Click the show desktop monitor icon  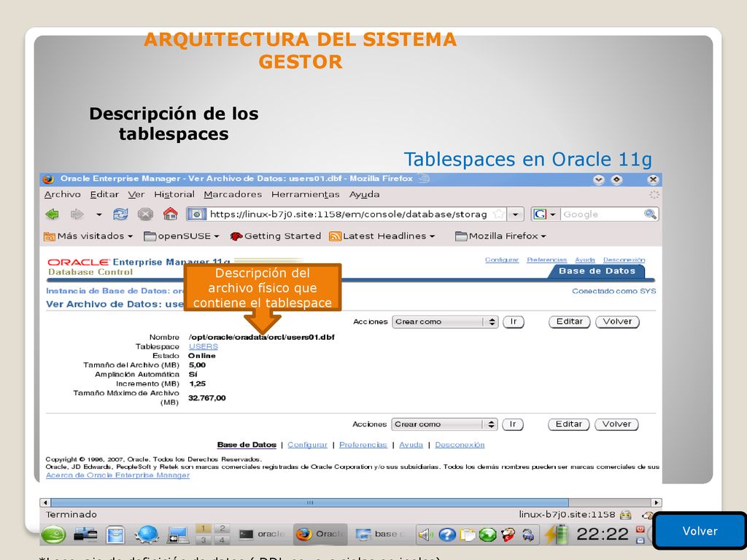178,534
